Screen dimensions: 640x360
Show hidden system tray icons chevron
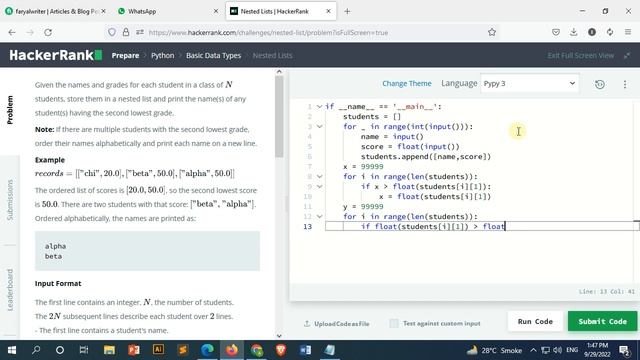pyautogui.click(x=533, y=350)
